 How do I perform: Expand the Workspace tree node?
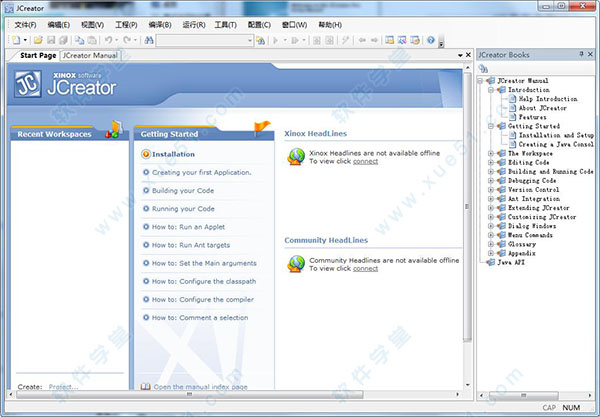click(x=491, y=153)
